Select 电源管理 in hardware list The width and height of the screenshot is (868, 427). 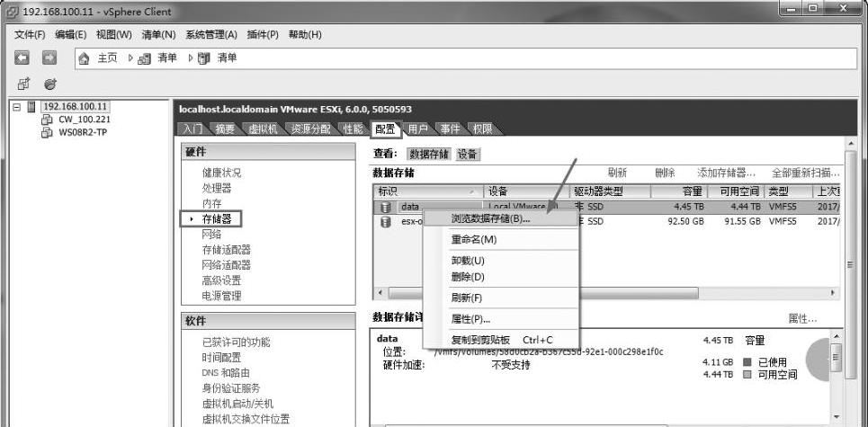pos(221,296)
